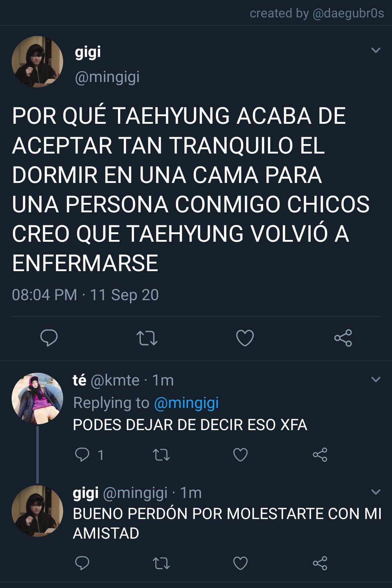Share té's reply tweet
Image resolution: width=392 pixels, height=588 pixels.
coord(320,455)
